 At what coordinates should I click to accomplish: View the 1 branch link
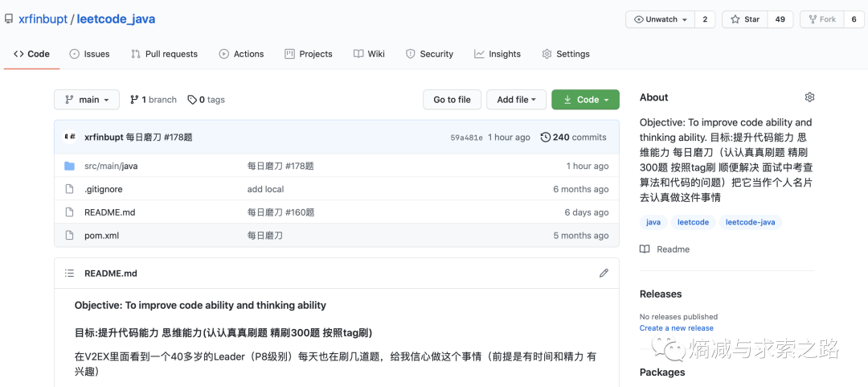click(154, 100)
